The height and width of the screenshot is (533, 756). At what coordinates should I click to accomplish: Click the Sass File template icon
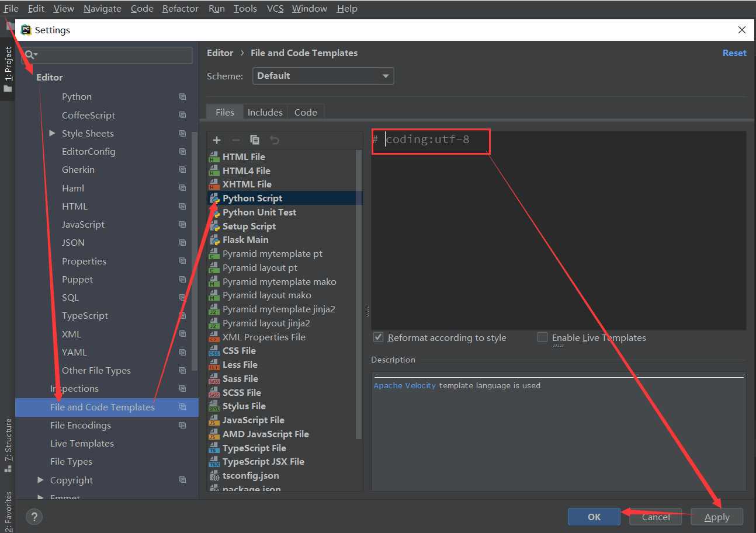tap(214, 379)
